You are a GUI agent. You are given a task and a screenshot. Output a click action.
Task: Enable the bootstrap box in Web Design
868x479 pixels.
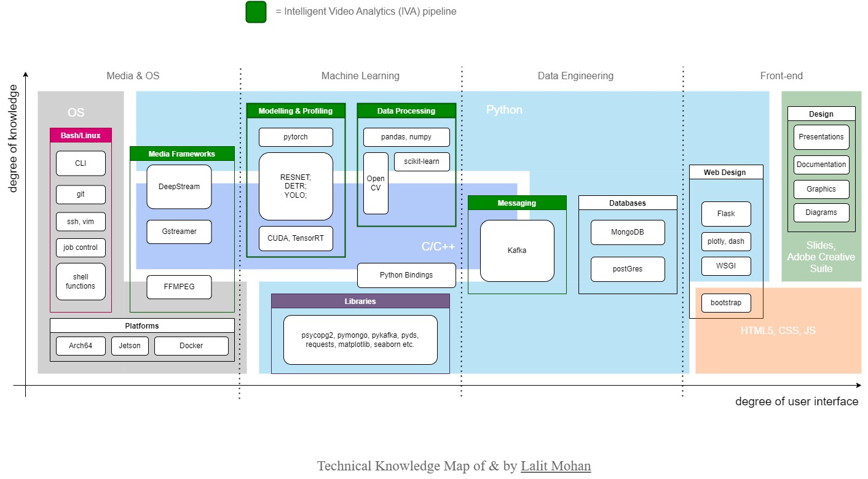pos(726,303)
